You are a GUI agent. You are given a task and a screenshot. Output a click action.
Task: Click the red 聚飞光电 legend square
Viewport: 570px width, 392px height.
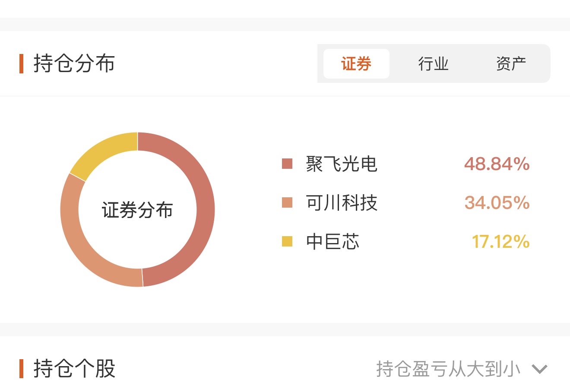[287, 164]
